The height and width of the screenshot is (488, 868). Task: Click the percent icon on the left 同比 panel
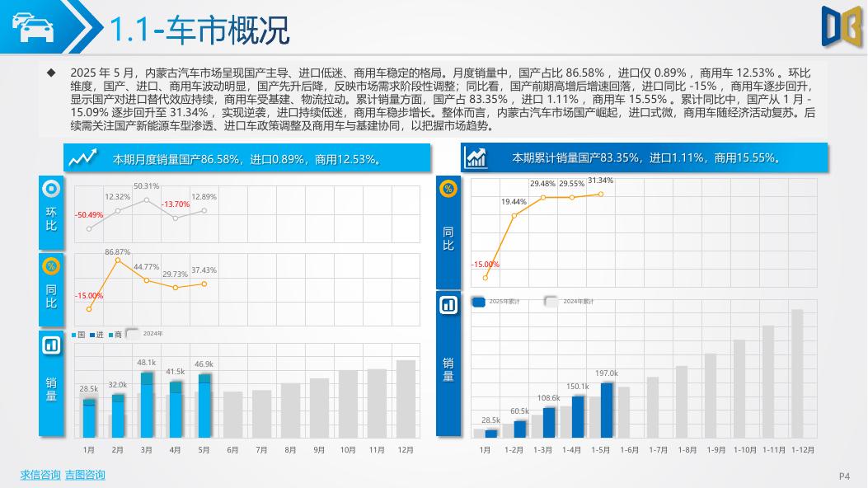pos(51,266)
